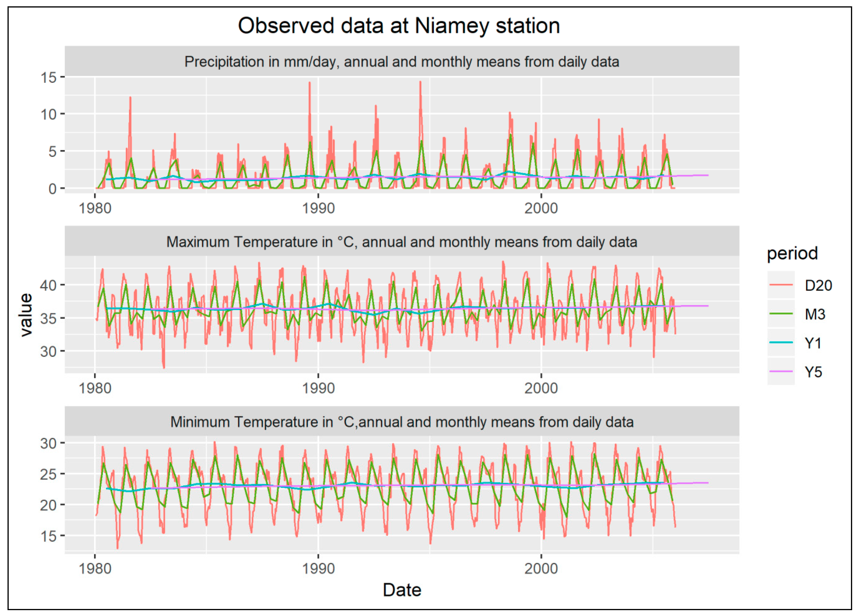Screen dimensions: 858x616
Task: Click the 'period' legend title
Action: [792, 253]
